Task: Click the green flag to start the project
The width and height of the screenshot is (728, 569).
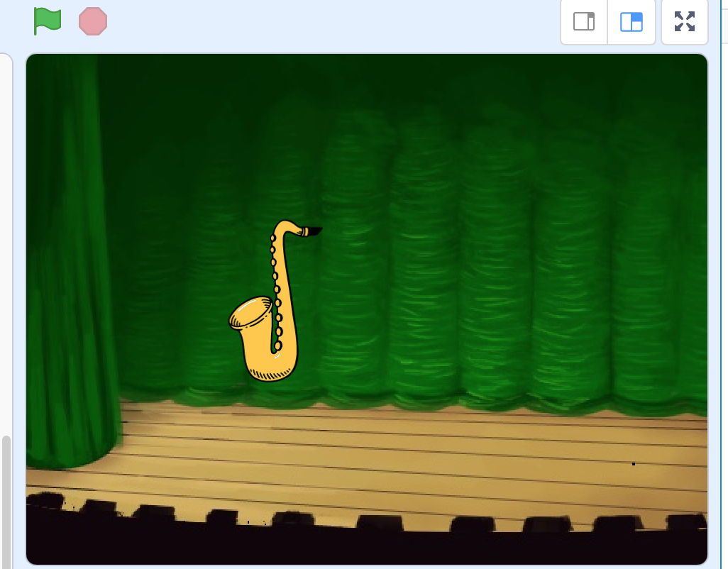Action: (x=48, y=21)
